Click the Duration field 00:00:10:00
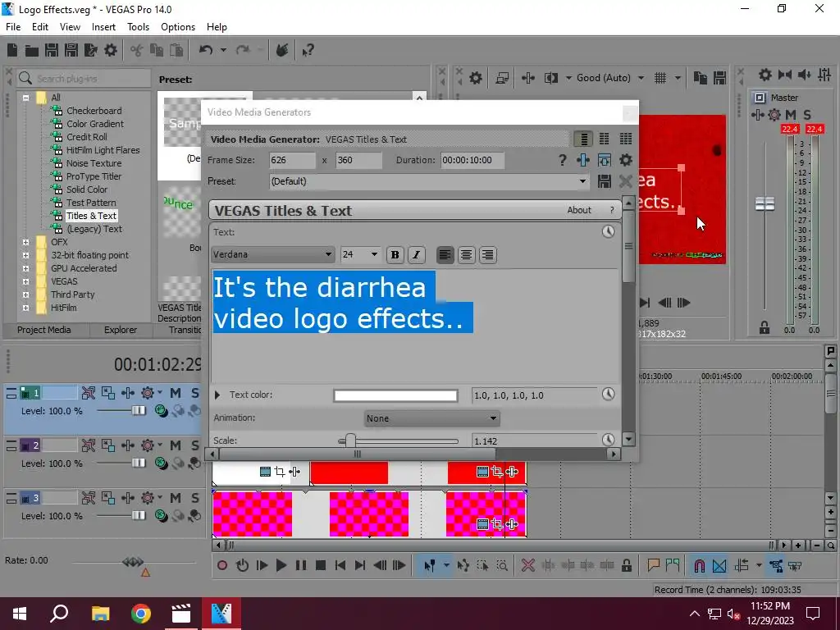The image size is (840, 630). pos(472,160)
